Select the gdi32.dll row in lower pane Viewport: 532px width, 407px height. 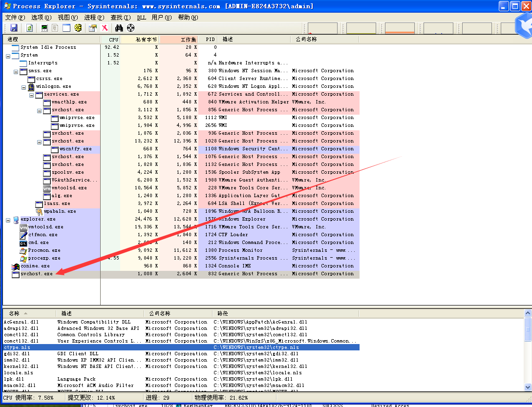(x=181, y=354)
